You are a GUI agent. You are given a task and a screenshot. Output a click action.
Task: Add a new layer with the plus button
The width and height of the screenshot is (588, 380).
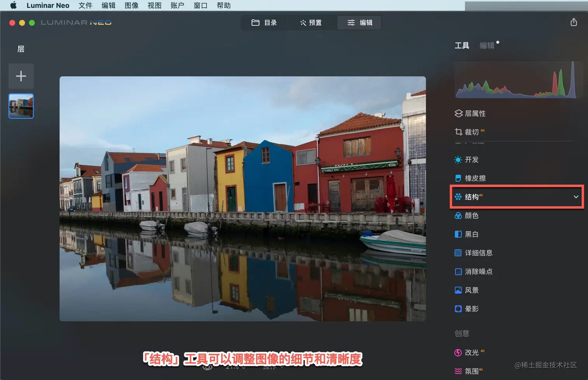(x=21, y=76)
